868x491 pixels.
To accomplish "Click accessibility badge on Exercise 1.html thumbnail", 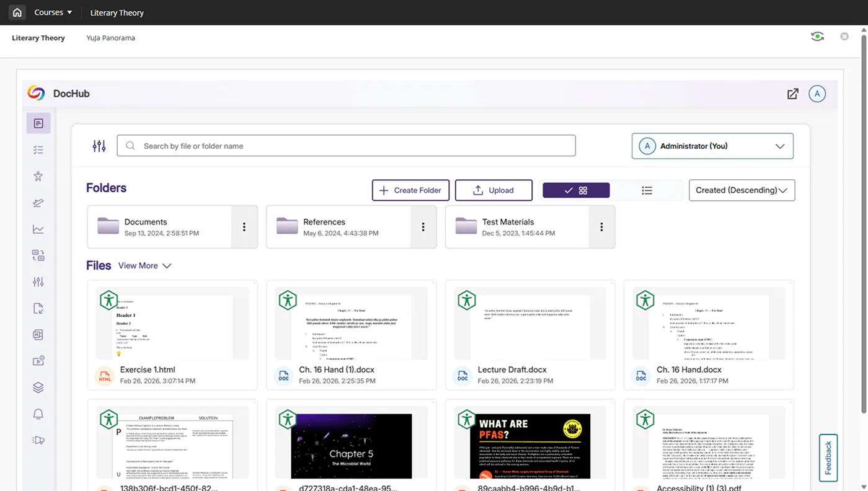I will click(109, 300).
